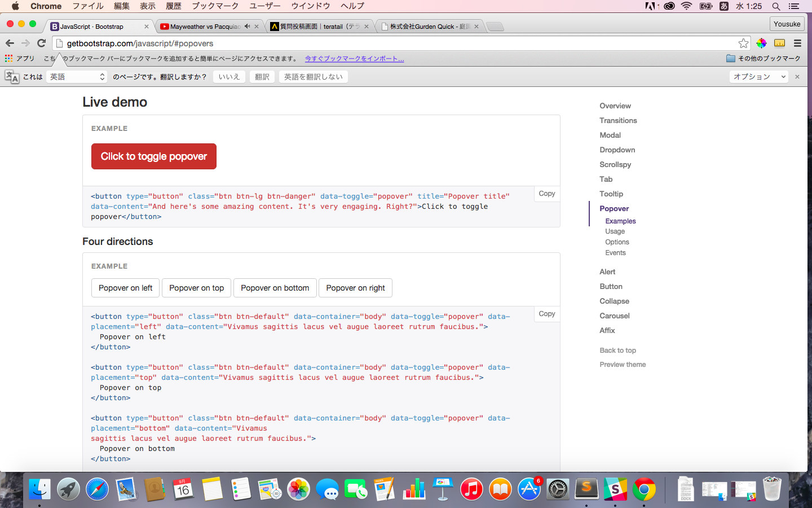Click いいえ in the translate bar
The height and width of the screenshot is (508, 812).
[229, 77]
